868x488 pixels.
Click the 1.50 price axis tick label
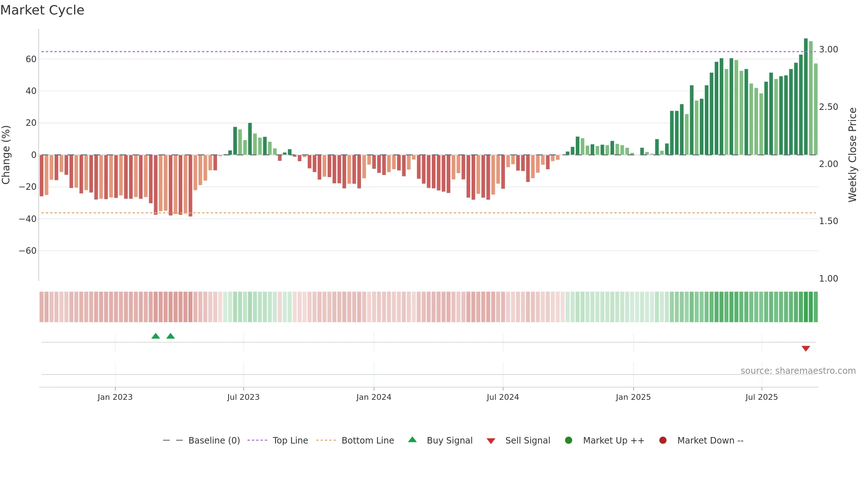tap(829, 221)
